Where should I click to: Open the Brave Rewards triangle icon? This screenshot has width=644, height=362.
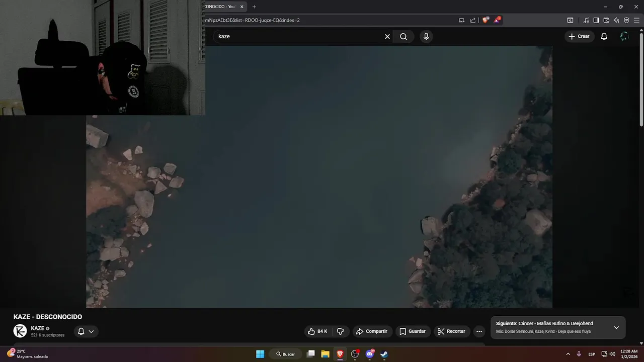click(497, 20)
